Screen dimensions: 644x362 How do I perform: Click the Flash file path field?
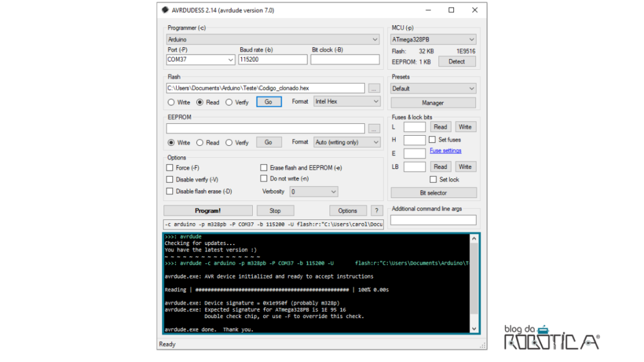pos(265,88)
